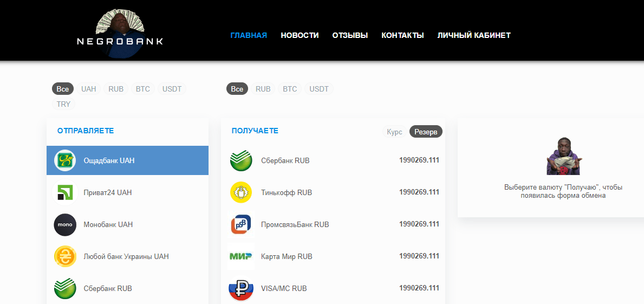Viewport: 644px width, 304px height.
Task: Click the Отправляете column heading
Action: (86, 131)
